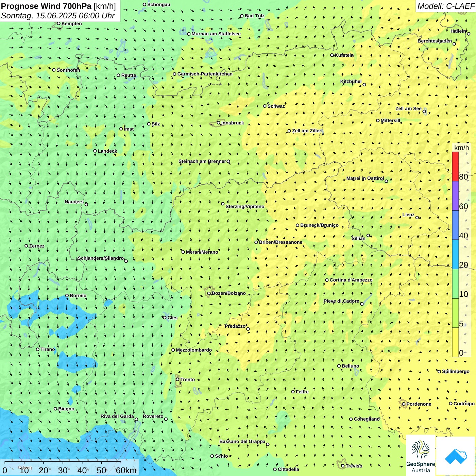
Task: Click the 'Pieve di Cadore' label
Action: (x=341, y=301)
